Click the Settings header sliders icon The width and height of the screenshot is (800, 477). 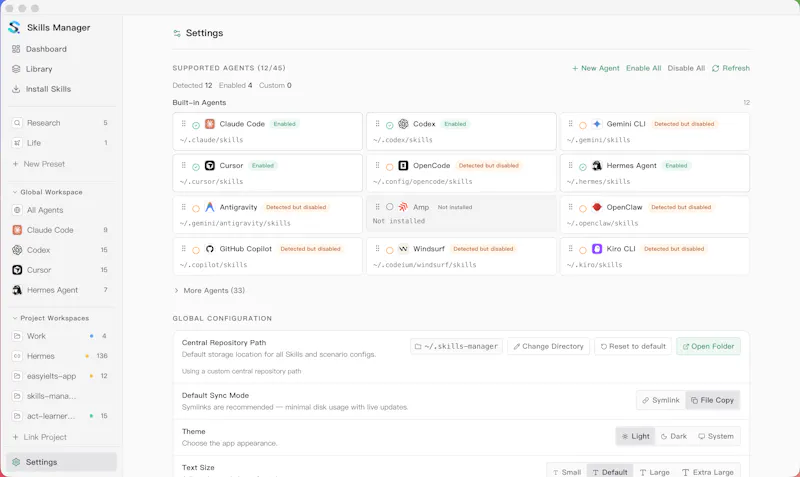click(177, 33)
